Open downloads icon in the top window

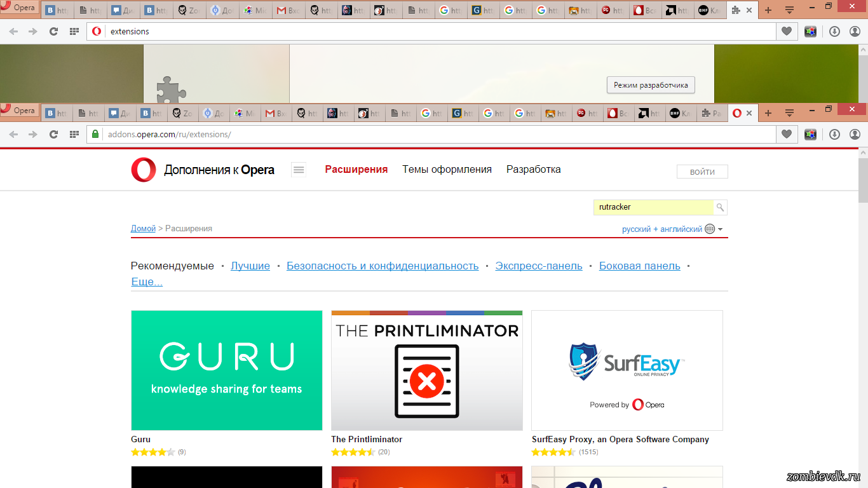tap(835, 31)
